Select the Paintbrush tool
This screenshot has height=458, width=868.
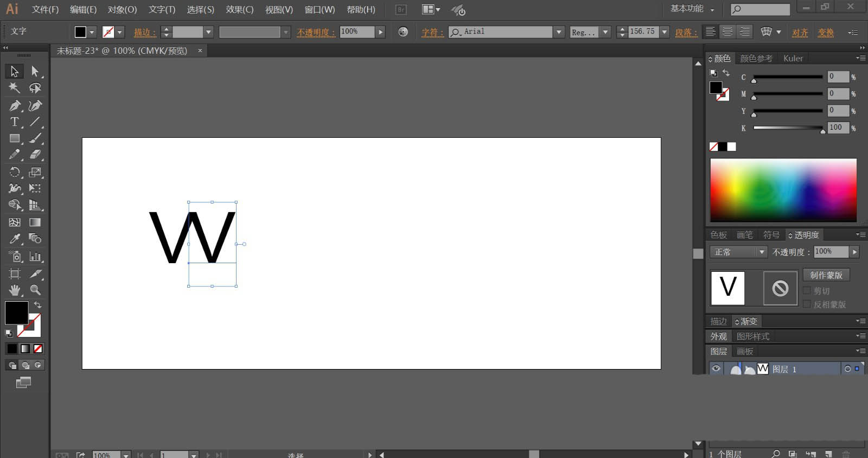[x=35, y=138]
